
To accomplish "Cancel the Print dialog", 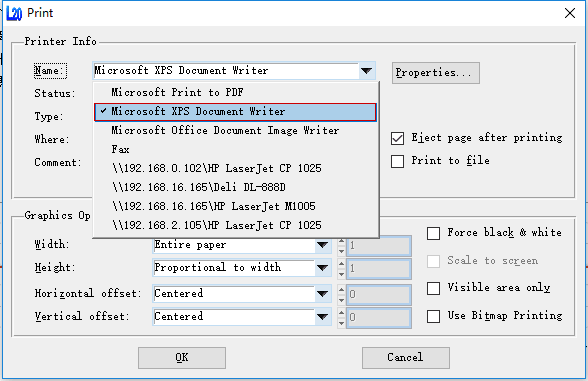I will tap(406, 358).
